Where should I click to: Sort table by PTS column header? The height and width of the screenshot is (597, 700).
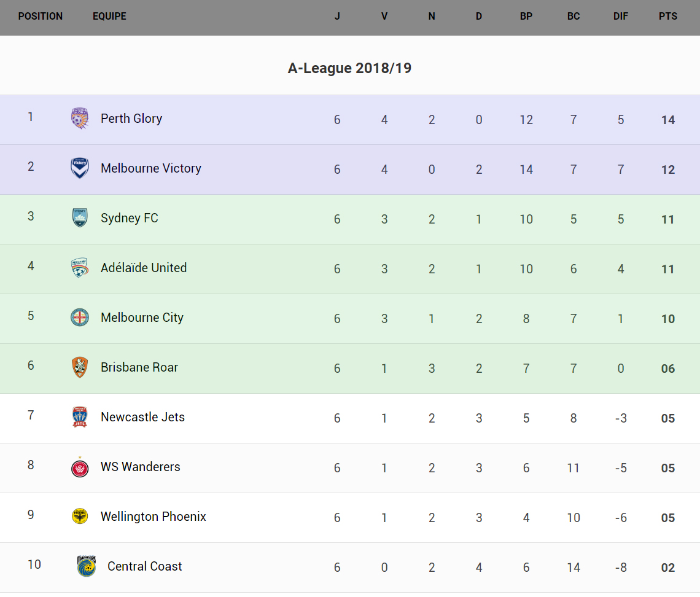coord(668,17)
